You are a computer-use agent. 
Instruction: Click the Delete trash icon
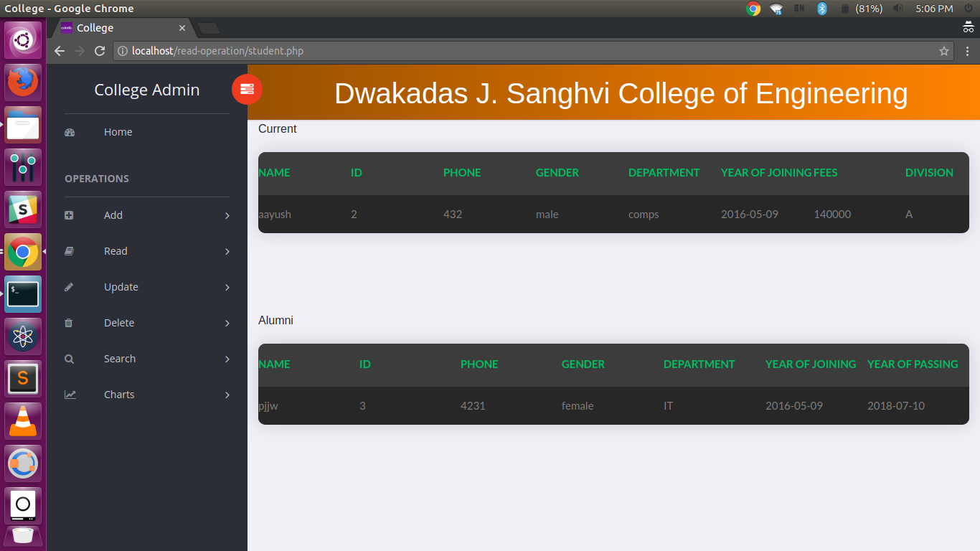click(x=69, y=322)
